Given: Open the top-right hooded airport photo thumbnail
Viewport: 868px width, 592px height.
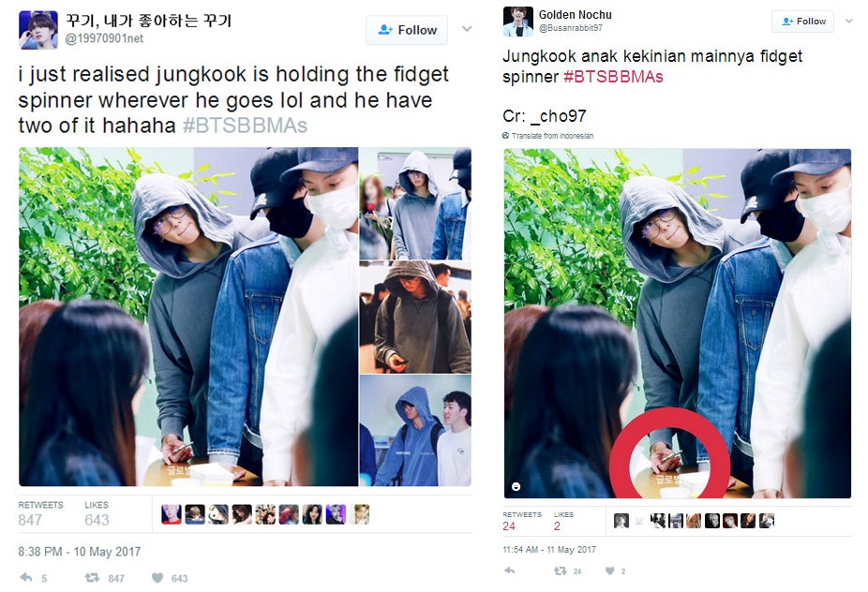Looking at the screenshot, I should pyautogui.click(x=415, y=203).
